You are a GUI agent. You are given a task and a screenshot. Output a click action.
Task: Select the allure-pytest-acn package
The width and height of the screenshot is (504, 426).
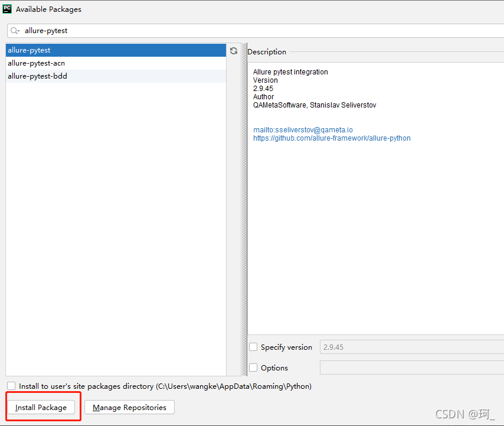click(116, 63)
